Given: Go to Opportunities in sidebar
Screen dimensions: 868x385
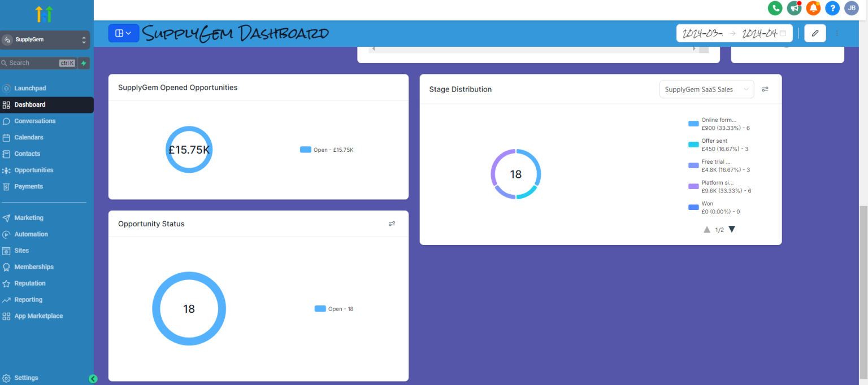Looking at the screenshot, I should [34, 170].
